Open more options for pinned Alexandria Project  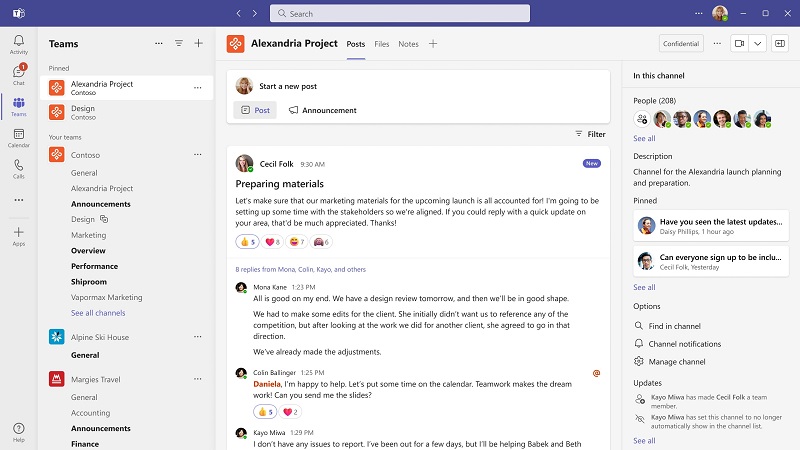(197, 88)
